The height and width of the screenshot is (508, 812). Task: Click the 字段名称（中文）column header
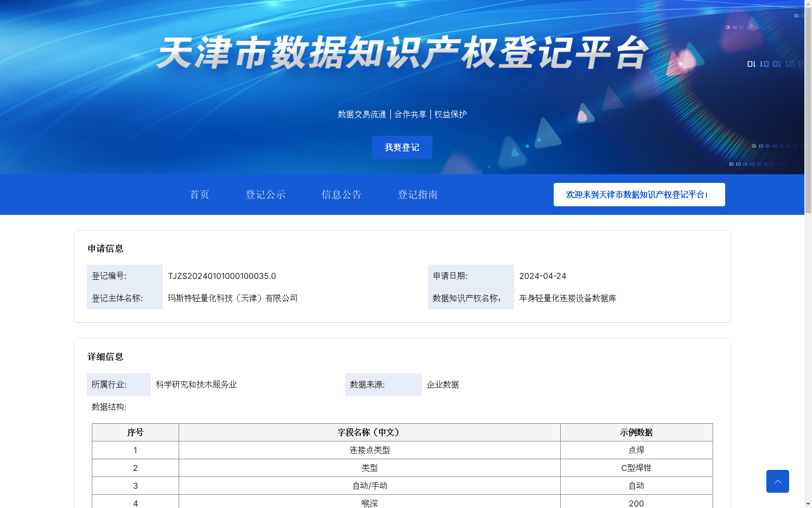[369, 432]
